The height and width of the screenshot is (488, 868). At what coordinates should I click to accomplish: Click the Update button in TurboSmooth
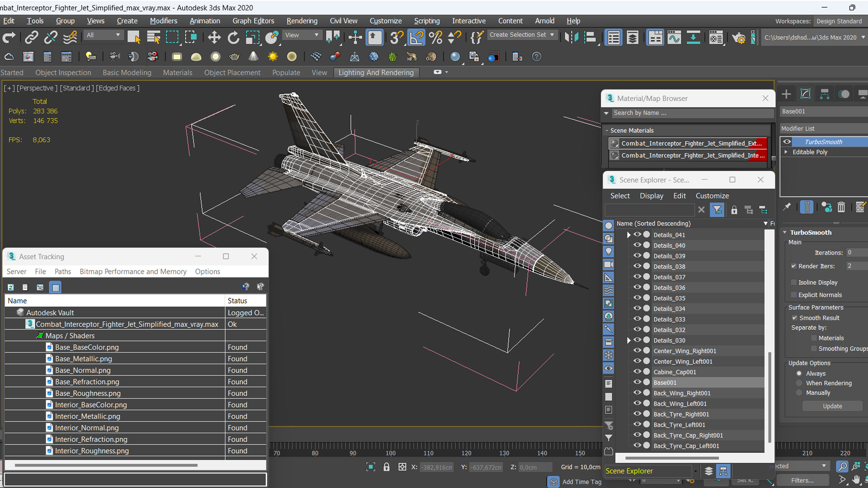tap(832, 406)
